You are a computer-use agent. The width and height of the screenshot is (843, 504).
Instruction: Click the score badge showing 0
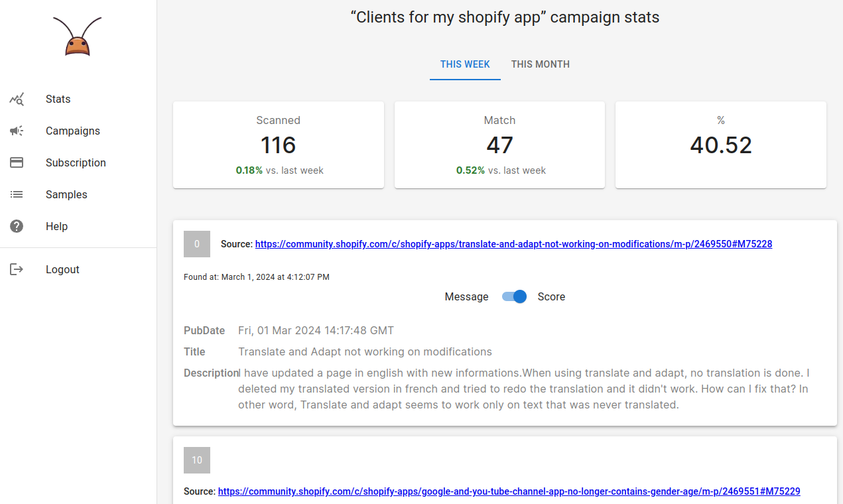197,244
